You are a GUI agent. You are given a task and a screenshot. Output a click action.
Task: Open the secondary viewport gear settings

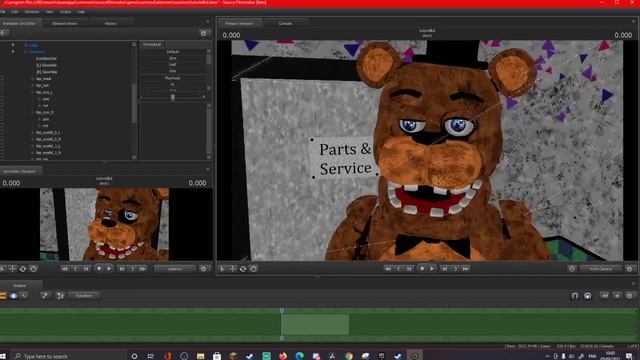click(x=204, y=269)
